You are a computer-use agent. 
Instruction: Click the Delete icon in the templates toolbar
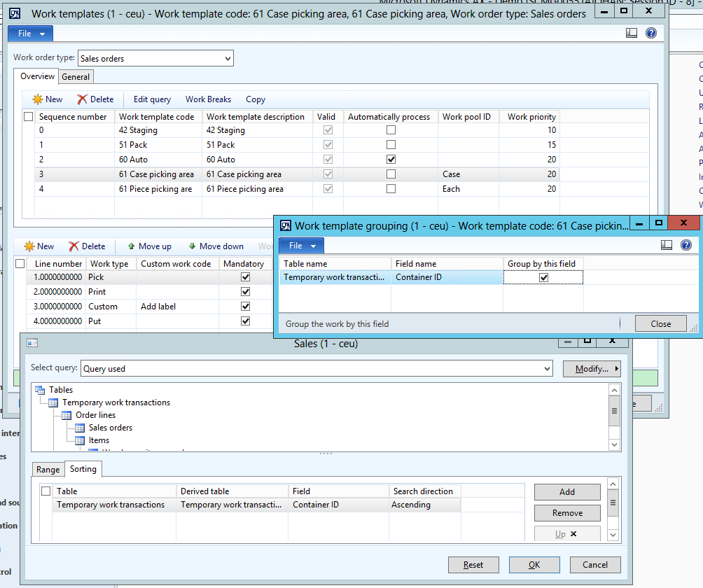tap(83, 99)
